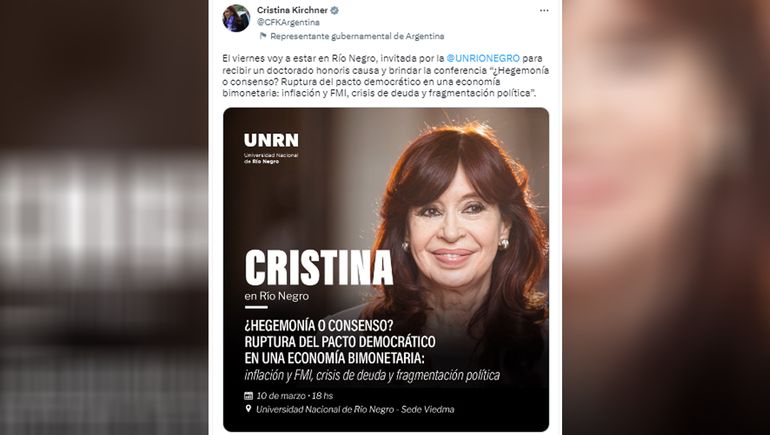Viewport: 770px width, 435px height.
Task: Click the ¿HEGEMONÍA O CONSENSO? title line
Action: tap(319, 326)
